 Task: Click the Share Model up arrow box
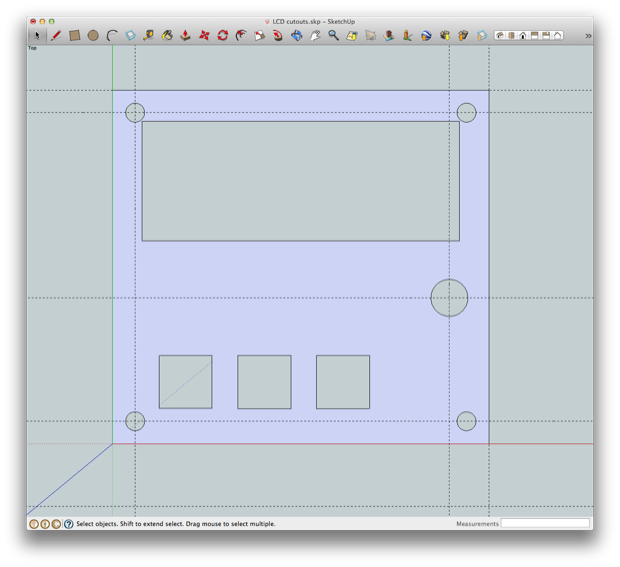click(x=463, y=36)
